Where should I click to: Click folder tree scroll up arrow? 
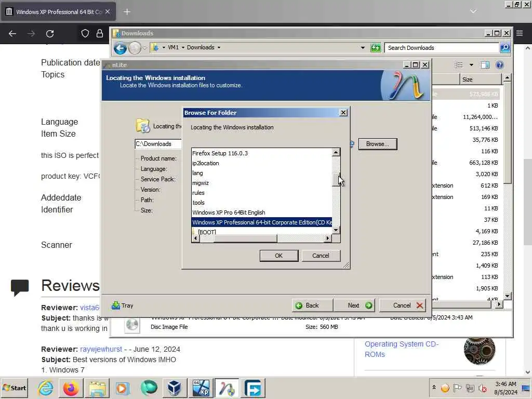coord(336,152)
